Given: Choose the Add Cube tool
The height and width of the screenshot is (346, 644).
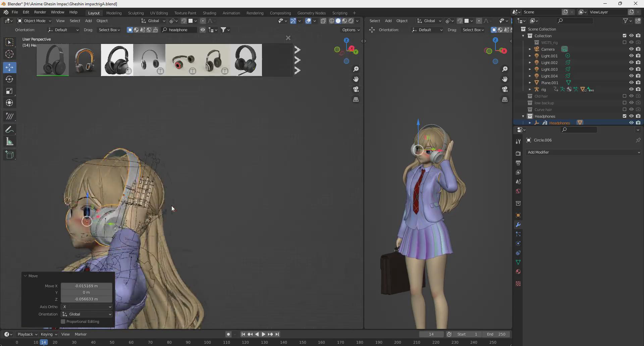Looking at the screenshot, I should [x=9, y=155].
